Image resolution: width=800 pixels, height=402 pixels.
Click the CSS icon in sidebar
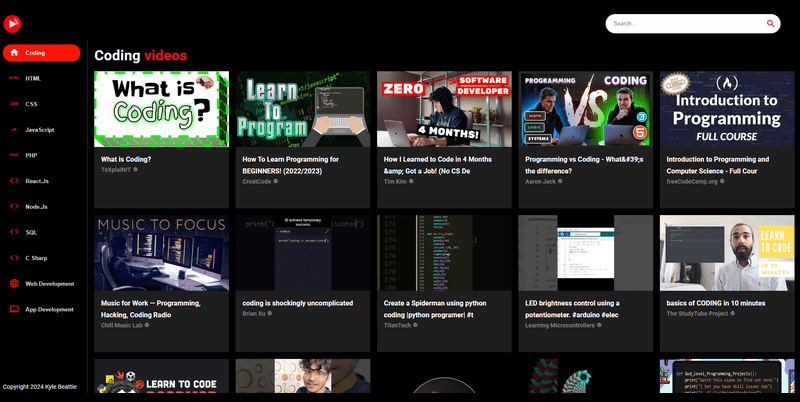pyautogui.click(x=14, y=104)
